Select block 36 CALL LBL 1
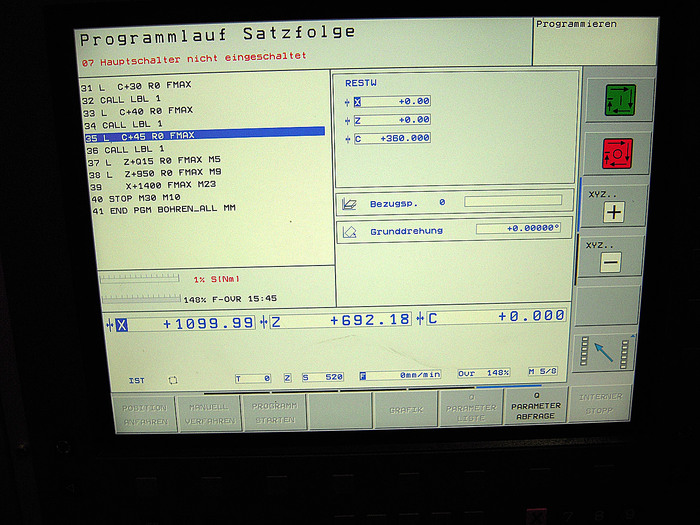Screen dimensions: 700x525 (125, 150)
